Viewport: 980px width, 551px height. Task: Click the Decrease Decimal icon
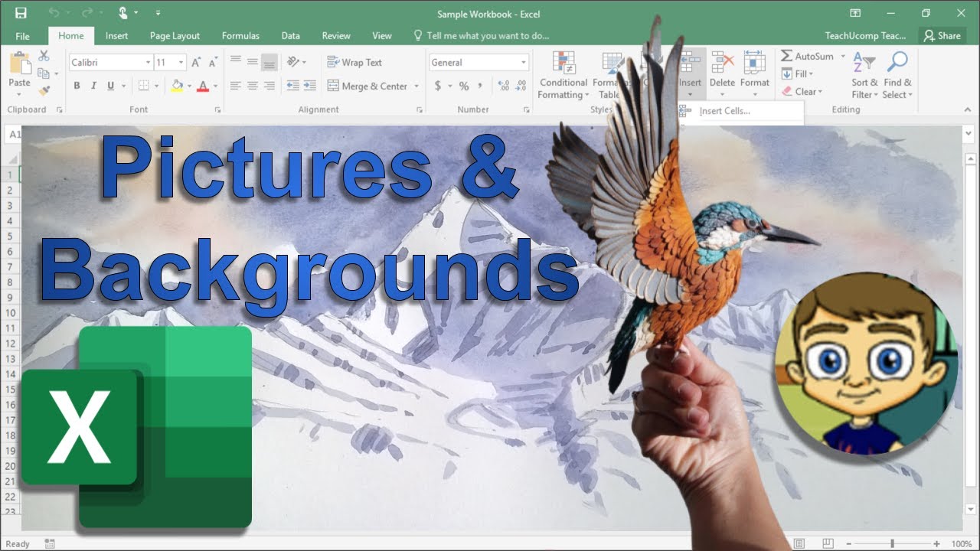(x=521, y=86)
